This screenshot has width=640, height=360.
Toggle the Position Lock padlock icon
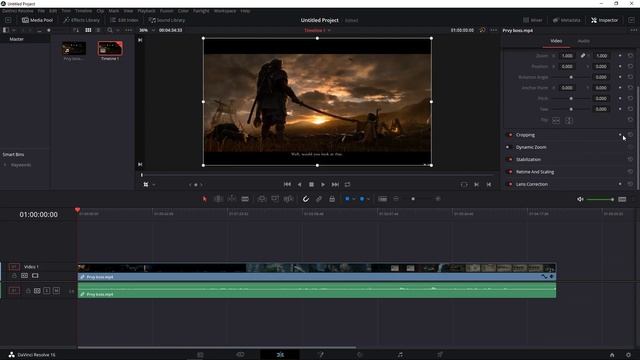point(332,199)
